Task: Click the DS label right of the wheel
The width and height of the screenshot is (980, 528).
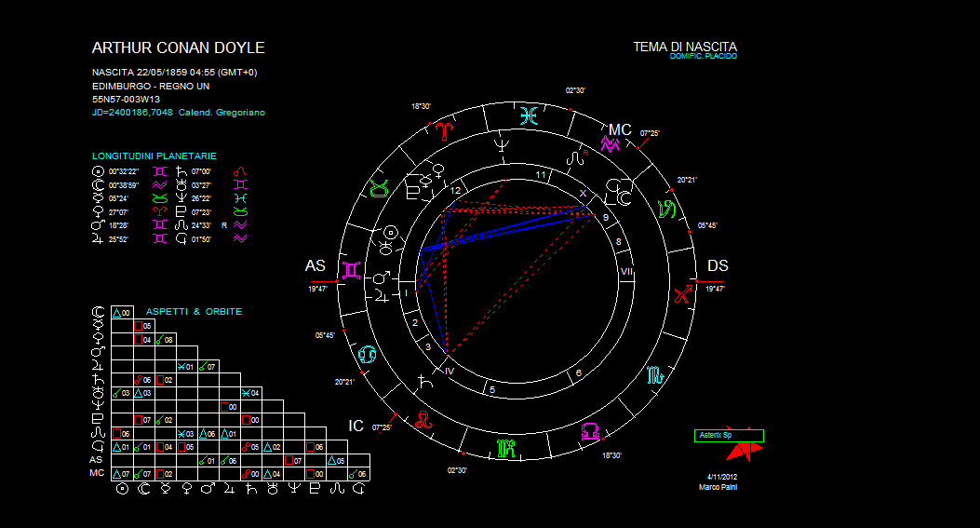Action: click(x=718, y=266)
